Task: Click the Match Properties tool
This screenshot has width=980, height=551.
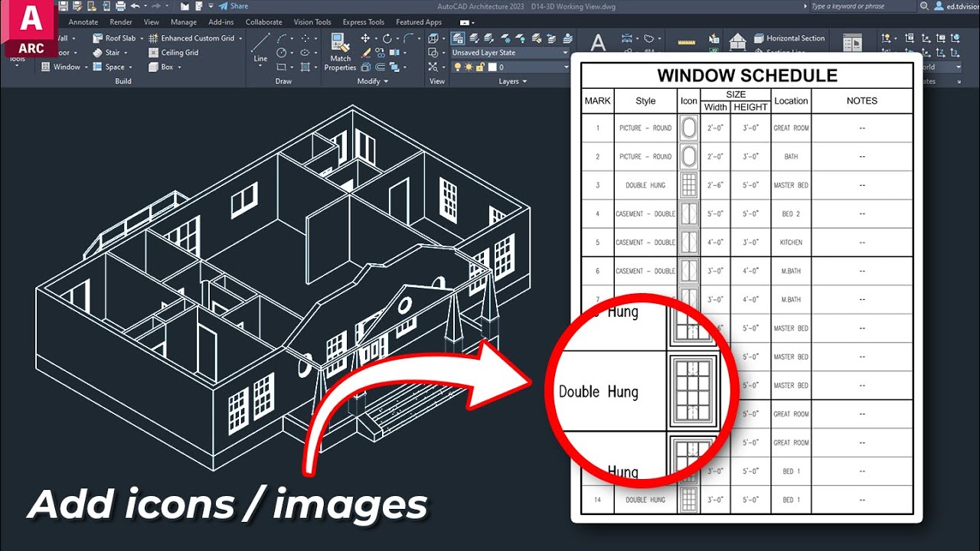Action: click(x=340, y=52)
